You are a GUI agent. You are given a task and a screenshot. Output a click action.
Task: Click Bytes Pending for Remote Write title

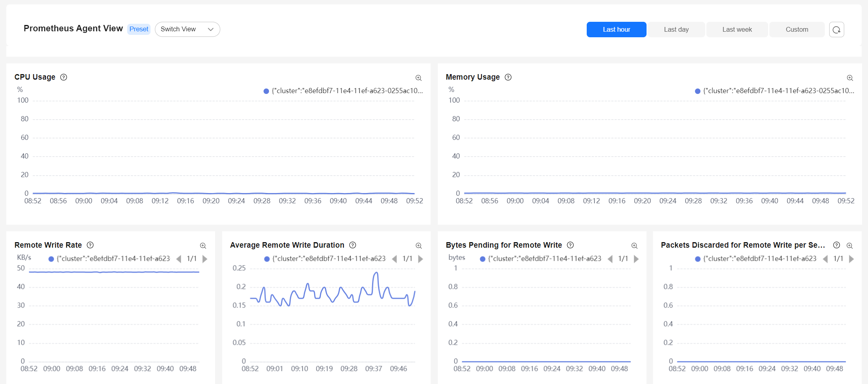[504, 245]
